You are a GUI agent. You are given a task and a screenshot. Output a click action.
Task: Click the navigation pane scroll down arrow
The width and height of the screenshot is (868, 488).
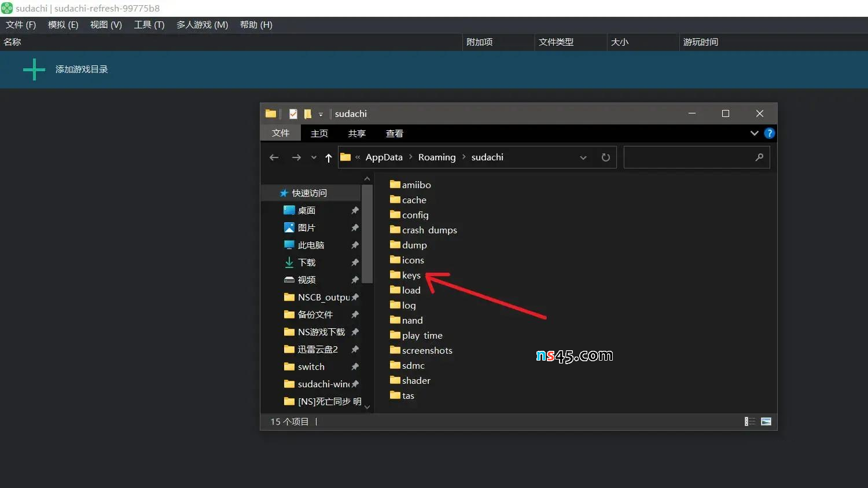click(367, 407)
